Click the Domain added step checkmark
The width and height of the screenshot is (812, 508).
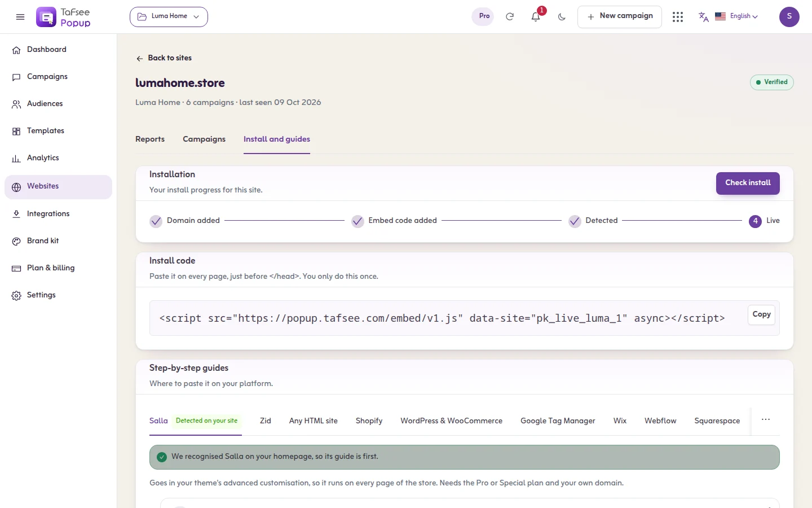coord(156,221)
